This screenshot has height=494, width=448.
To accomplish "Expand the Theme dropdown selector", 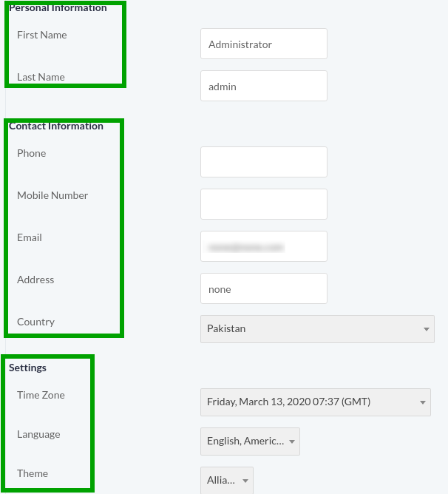I will tap(226, 481).
